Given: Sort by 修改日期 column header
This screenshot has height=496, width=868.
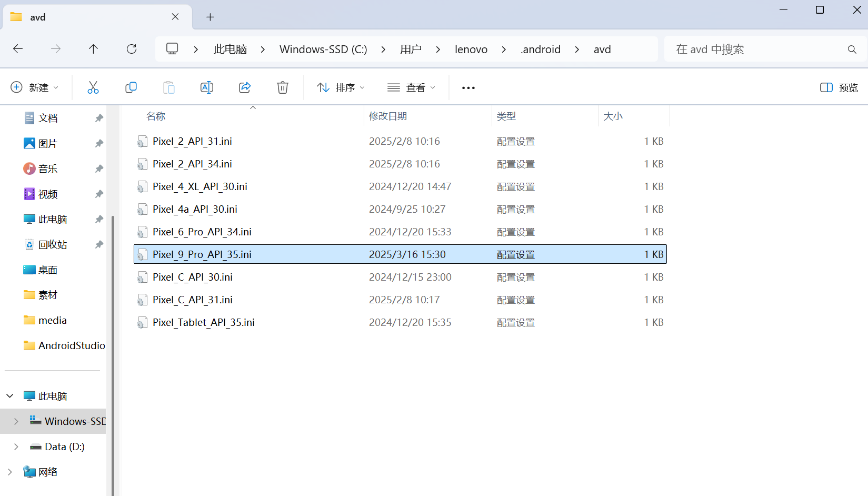Looking at the screenshot, I should [388, 116].
